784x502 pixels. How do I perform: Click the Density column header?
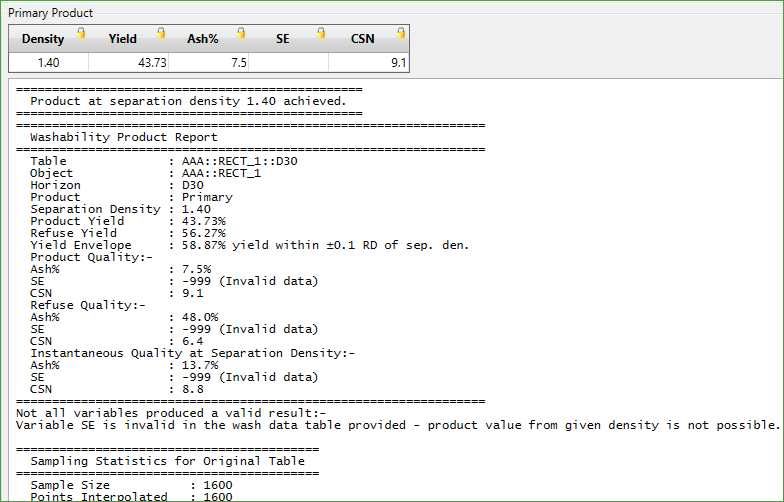click(42, 39)
